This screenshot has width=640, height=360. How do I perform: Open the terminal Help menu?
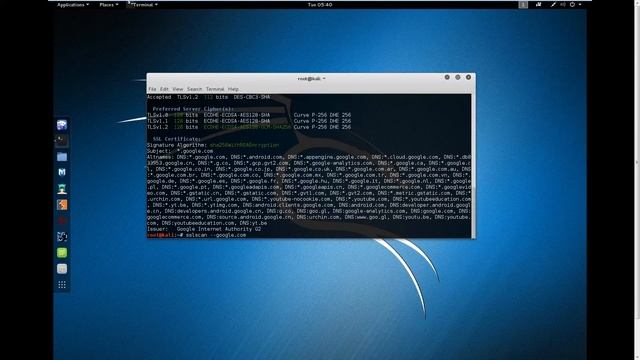(233, 89)
